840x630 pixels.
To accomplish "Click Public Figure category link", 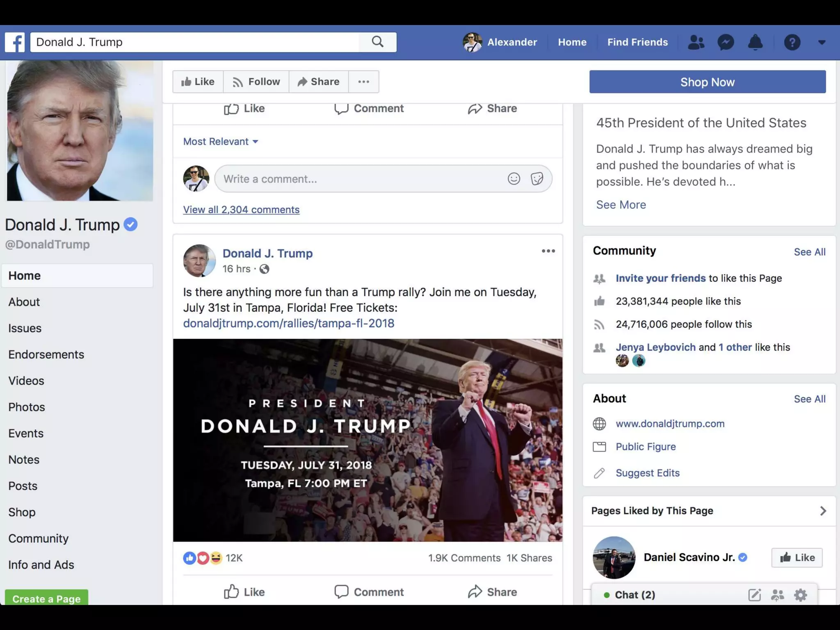I will [x=646, y=447].
